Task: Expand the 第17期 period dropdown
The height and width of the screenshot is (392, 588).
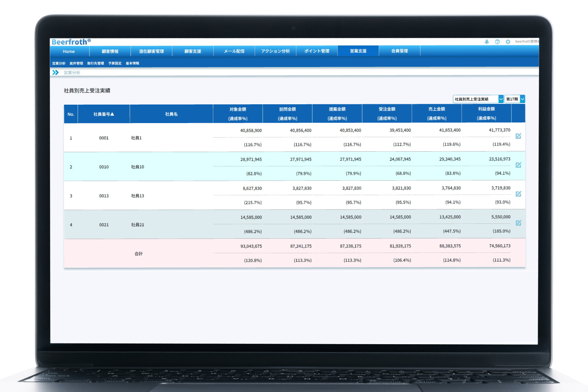Action: tap(515, 99)
